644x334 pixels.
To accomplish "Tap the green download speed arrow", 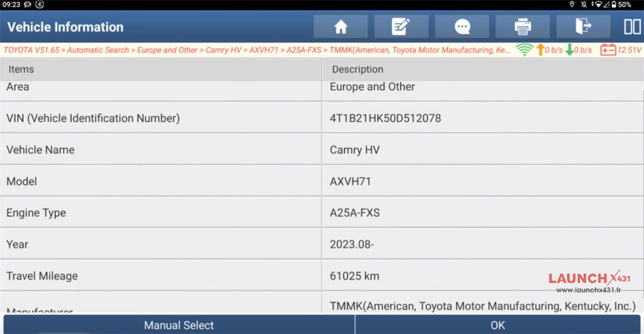I will coord(570,50).
